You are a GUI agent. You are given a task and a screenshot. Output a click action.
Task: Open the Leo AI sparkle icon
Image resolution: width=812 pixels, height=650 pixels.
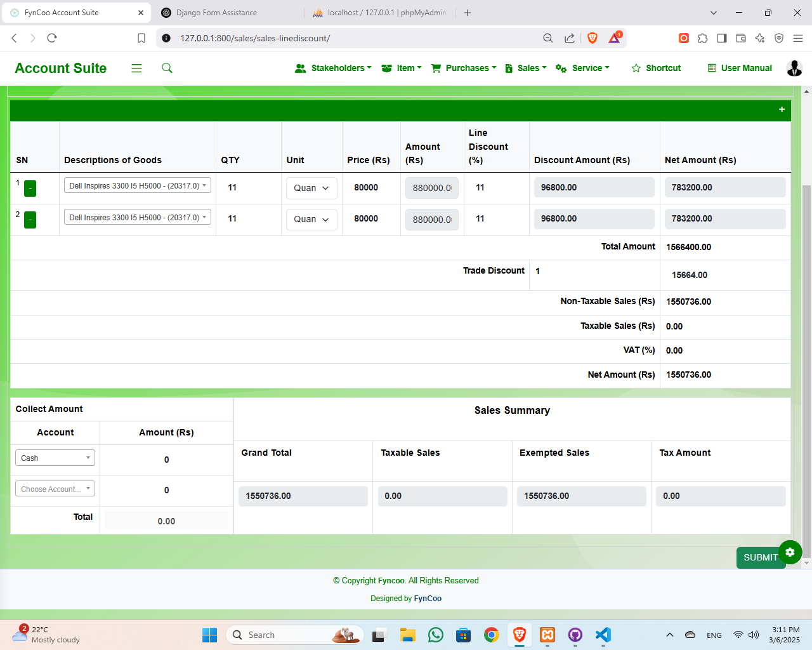[760, 38]
